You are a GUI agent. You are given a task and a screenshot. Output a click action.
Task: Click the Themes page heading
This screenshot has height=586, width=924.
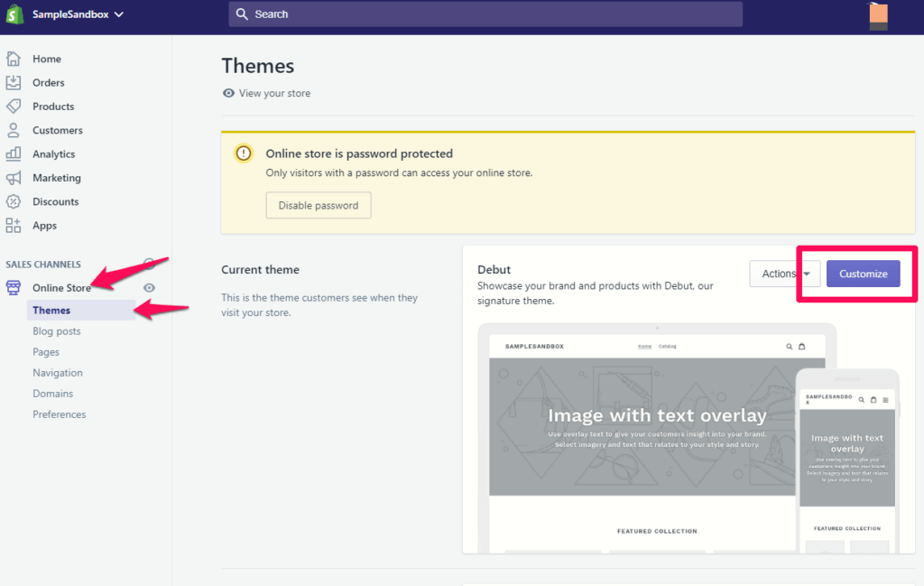257,66
